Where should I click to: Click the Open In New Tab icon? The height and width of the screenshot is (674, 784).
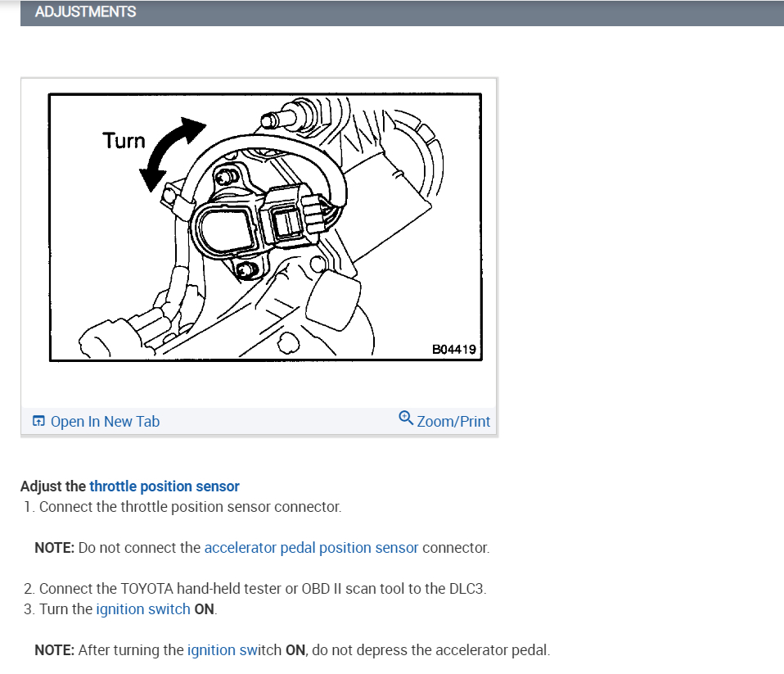tap(38, 421)
